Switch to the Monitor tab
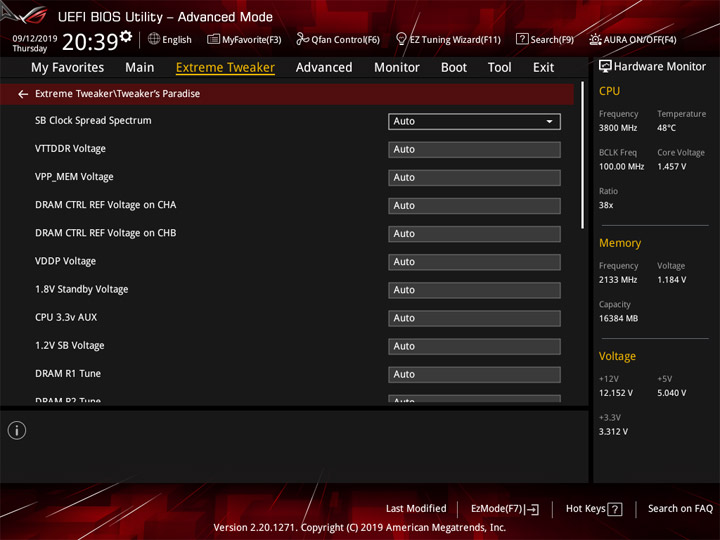720x540 pixels. (x=397, y=68)
